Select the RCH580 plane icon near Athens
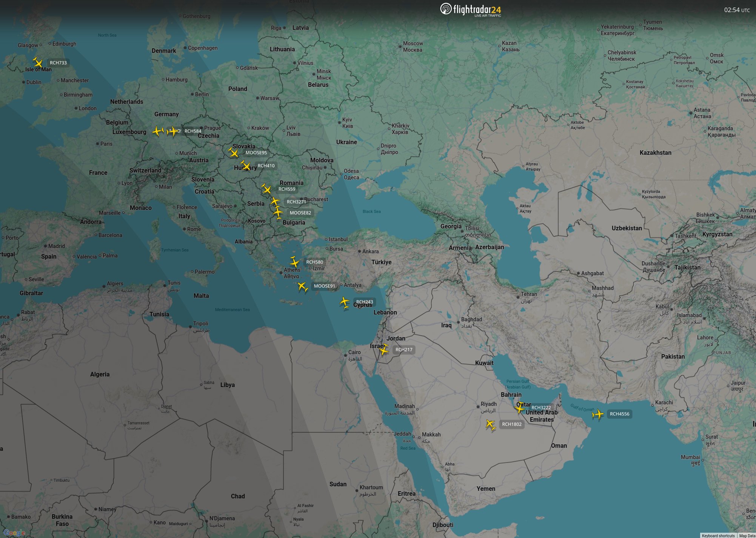This screenshot has width=756, height=538. tap(294, 262)
